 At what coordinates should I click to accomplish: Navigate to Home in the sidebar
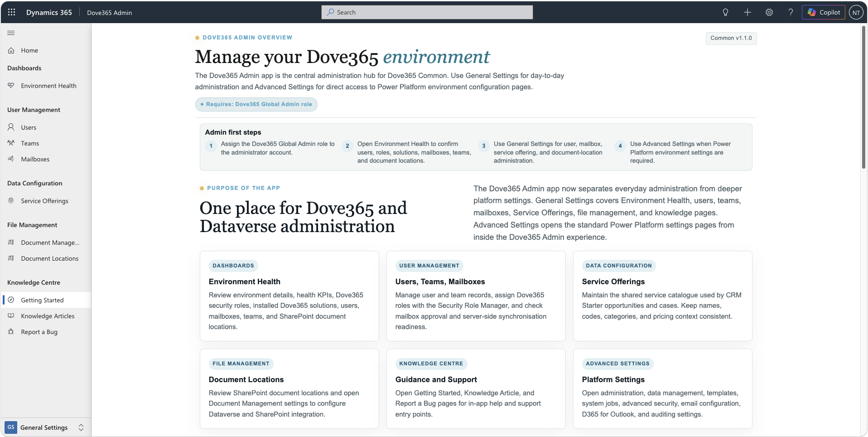(x=46, y=50)
